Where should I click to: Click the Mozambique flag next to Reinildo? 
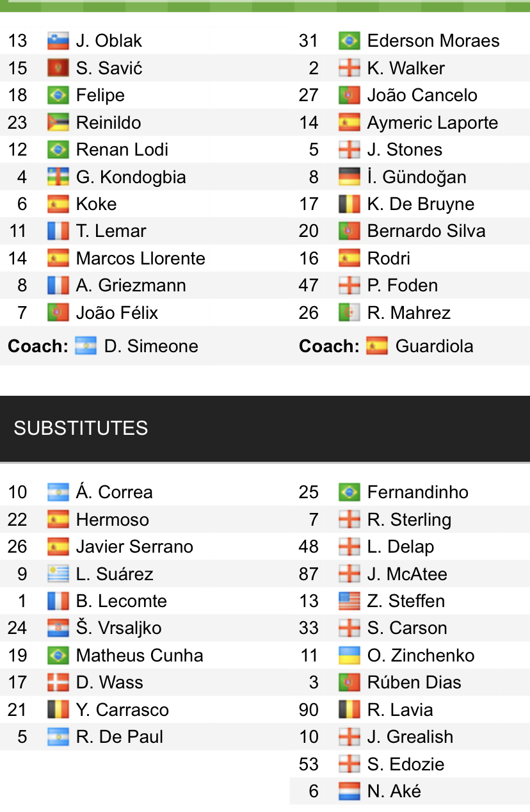(x=58, y=122)
